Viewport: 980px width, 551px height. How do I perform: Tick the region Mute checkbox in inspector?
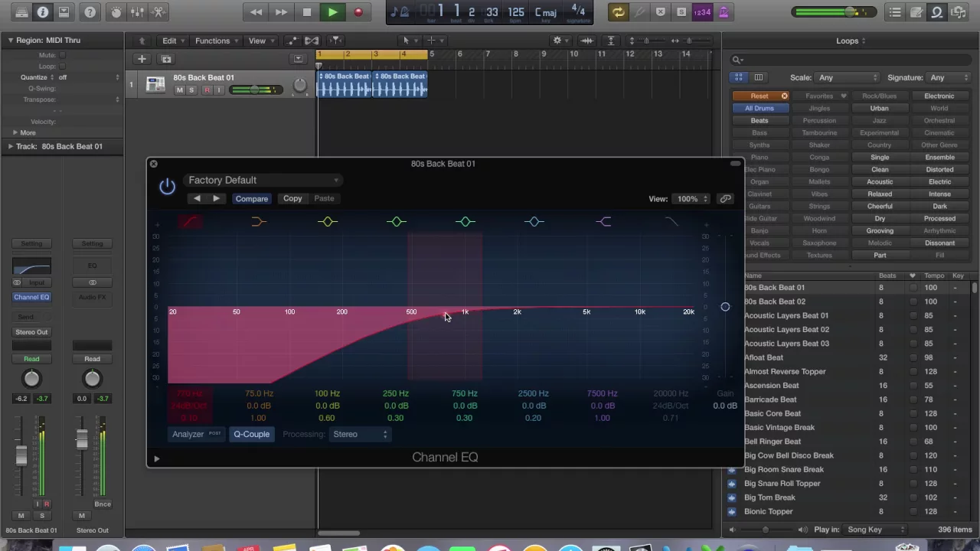click(x=63, y=55)
